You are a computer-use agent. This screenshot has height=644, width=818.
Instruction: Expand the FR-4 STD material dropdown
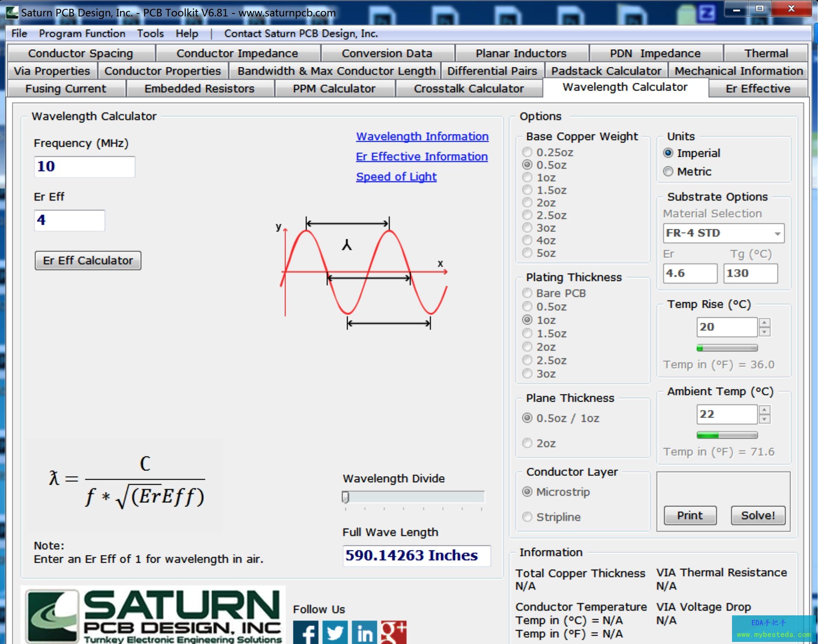pyautogui.click(x=777, y=233)
